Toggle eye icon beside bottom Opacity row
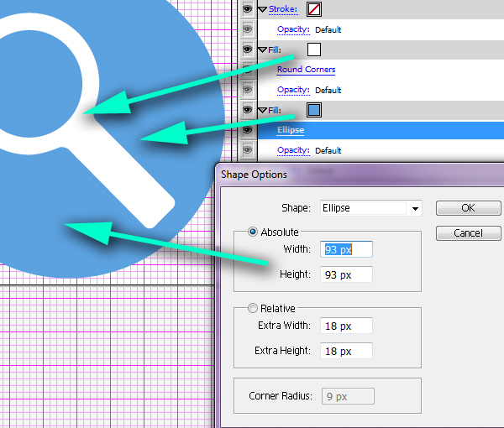The width and height of the screenshot is (504, 428). click(x=247, y=150)
